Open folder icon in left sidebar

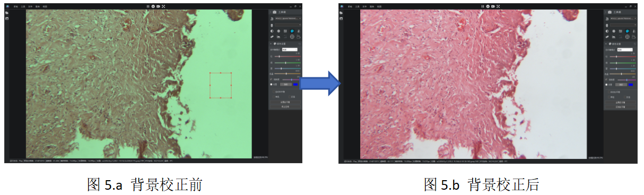coord(7,13)
